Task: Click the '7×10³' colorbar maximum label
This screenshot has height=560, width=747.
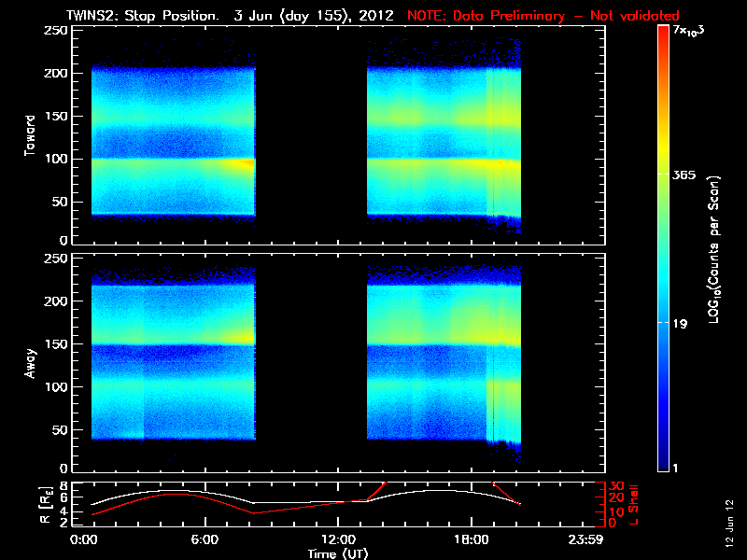Action: click(688, 31)
